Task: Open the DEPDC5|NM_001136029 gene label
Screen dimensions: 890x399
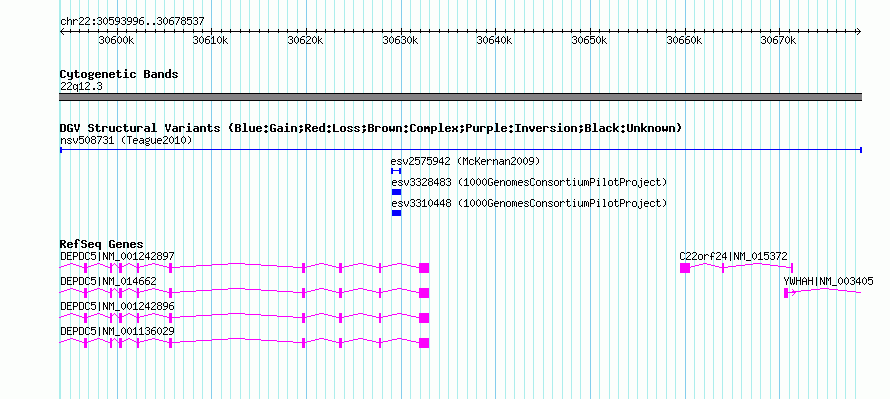Action: [x=117, y=331]
